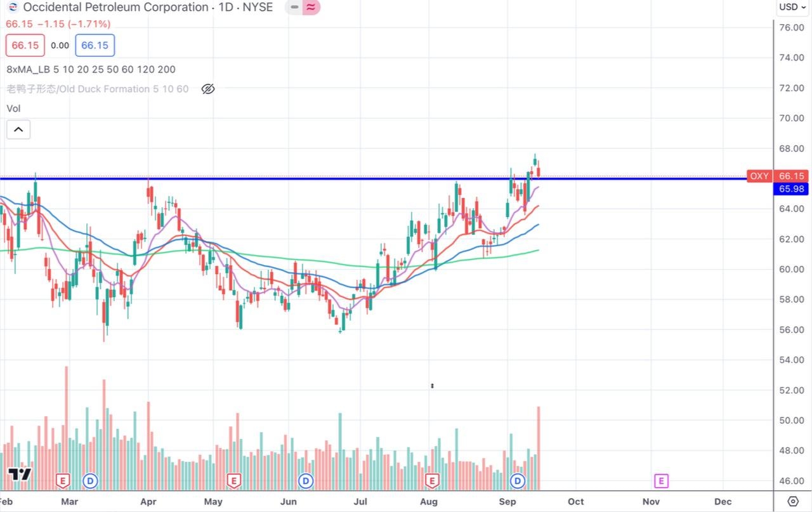The height and width of the screenshot is (512, 812).
Task: Select the 8xMA_LB indicator legend
Action: point(91,70)
